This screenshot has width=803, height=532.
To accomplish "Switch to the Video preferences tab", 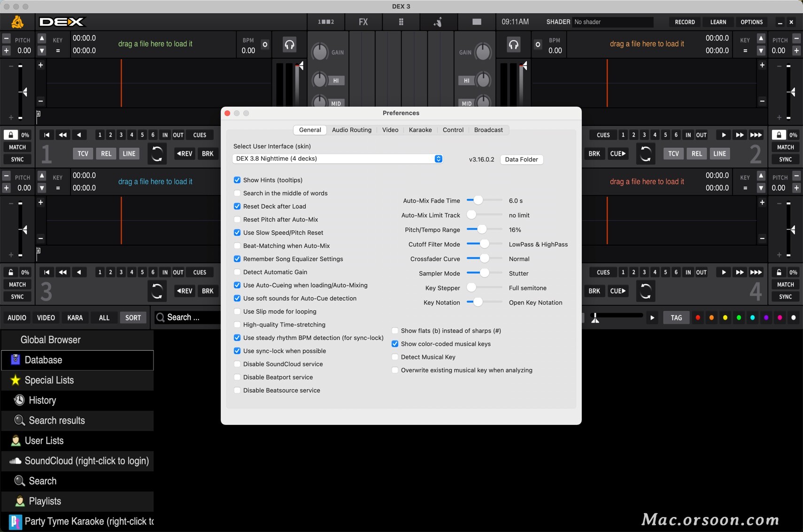I will (390, 130).
